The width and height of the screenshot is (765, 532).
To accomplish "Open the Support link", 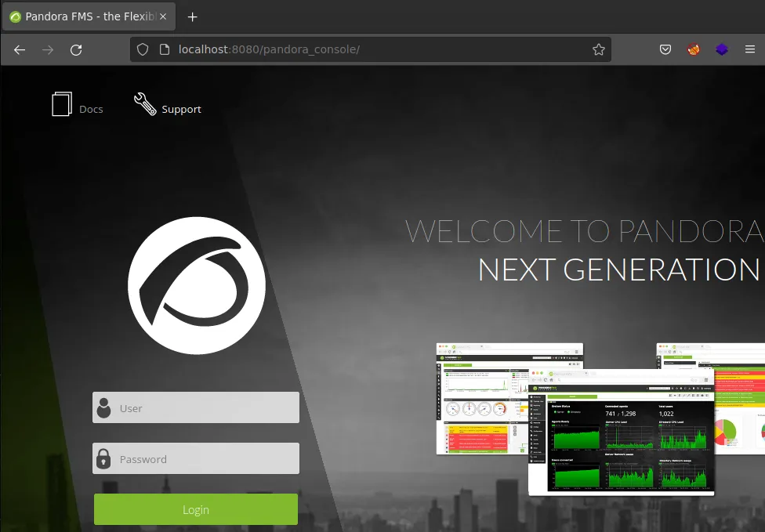I will click(x=182, y=109).
